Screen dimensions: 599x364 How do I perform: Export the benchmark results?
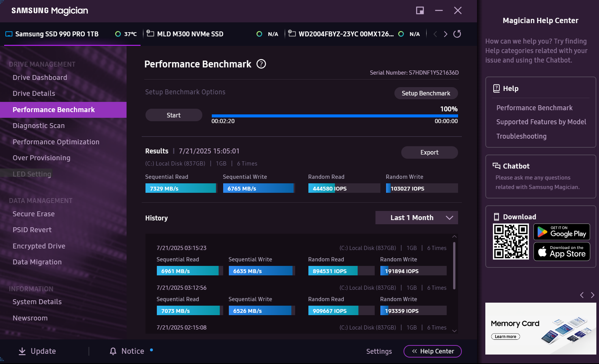point(429,152)
